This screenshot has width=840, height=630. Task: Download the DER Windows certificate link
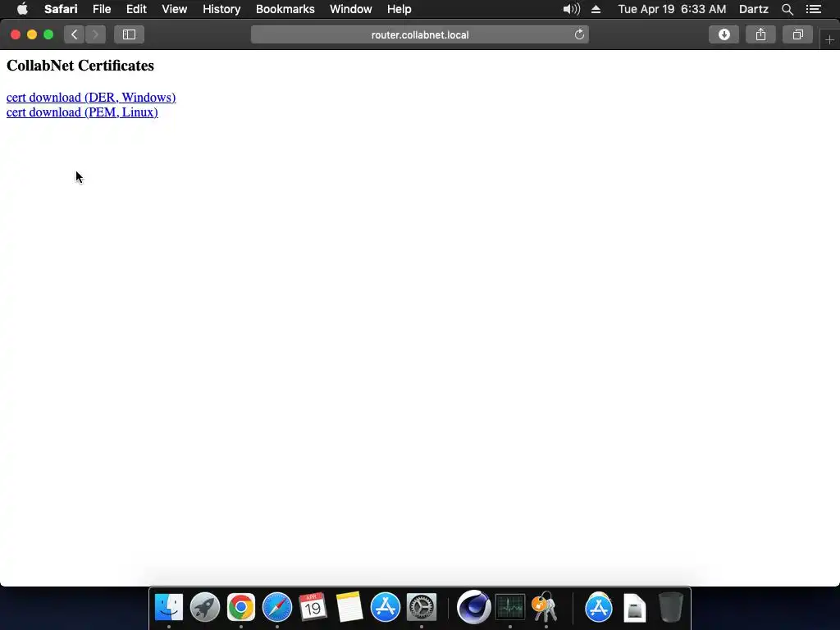[91, 98]
